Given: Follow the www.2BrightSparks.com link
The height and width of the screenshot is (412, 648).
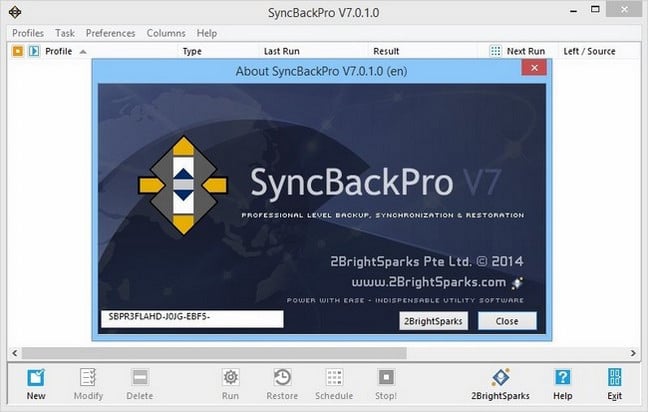Looking at the screenshot, I should 429,282.
